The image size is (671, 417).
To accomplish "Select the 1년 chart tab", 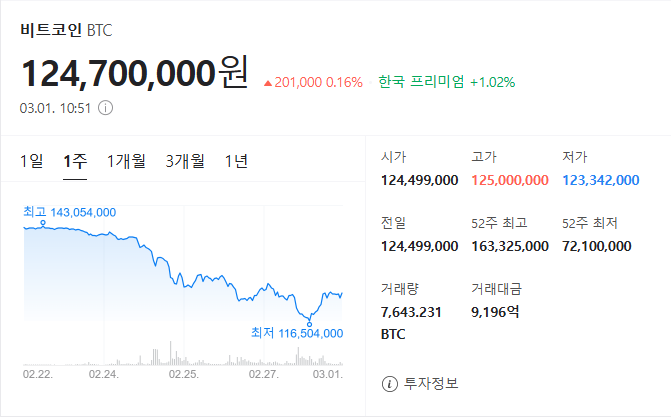I will coord(237,160).
